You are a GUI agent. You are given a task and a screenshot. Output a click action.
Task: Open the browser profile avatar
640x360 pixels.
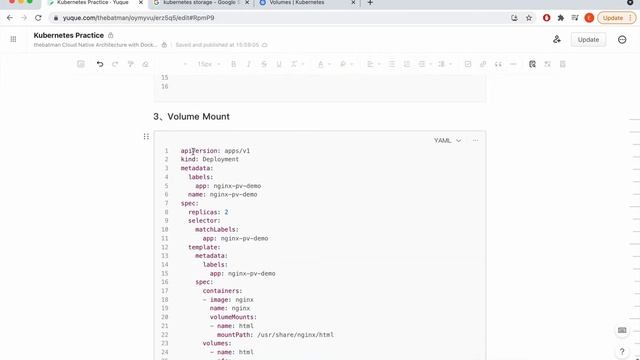click(x=589, y=18)
